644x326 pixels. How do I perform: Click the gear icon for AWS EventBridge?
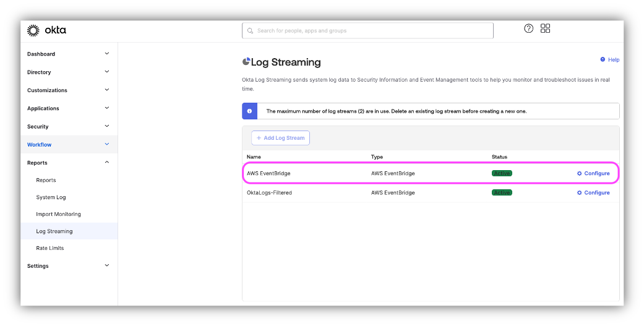click(x=580, y=173)
